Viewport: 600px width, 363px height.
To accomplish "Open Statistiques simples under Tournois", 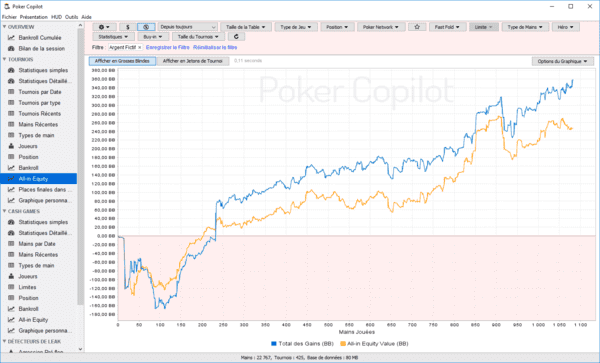I will pos(43,70).
